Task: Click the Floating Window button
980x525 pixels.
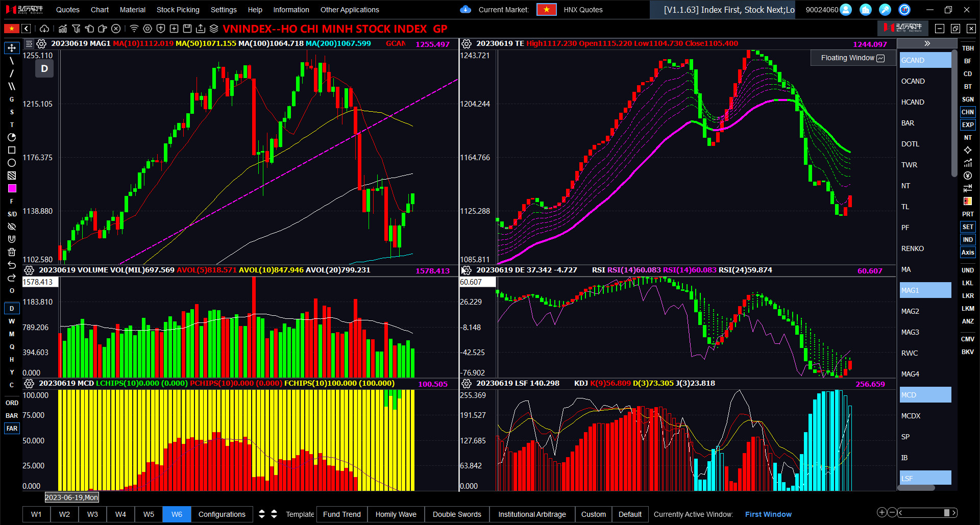Action: pyautogui.click(x=852, y=58)
